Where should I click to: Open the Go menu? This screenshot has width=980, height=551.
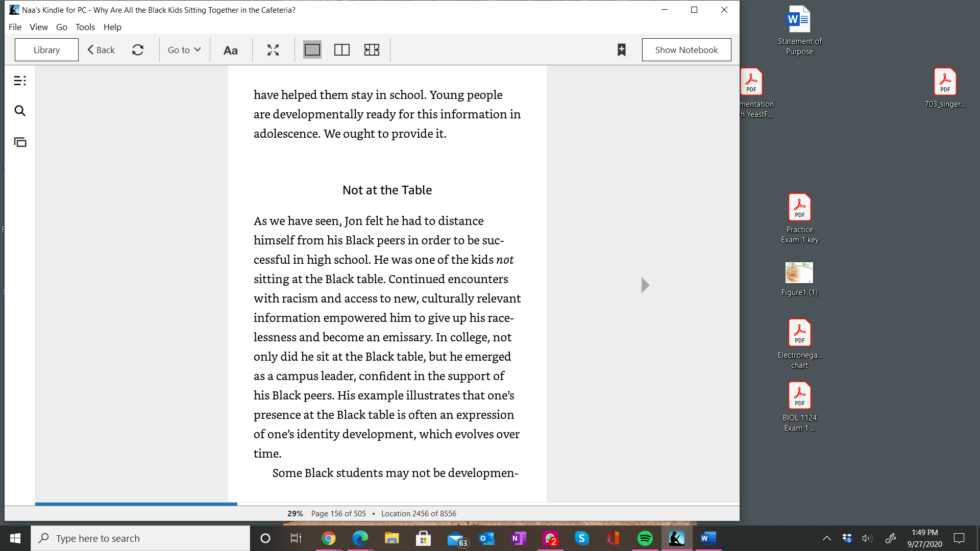point(62,27)
